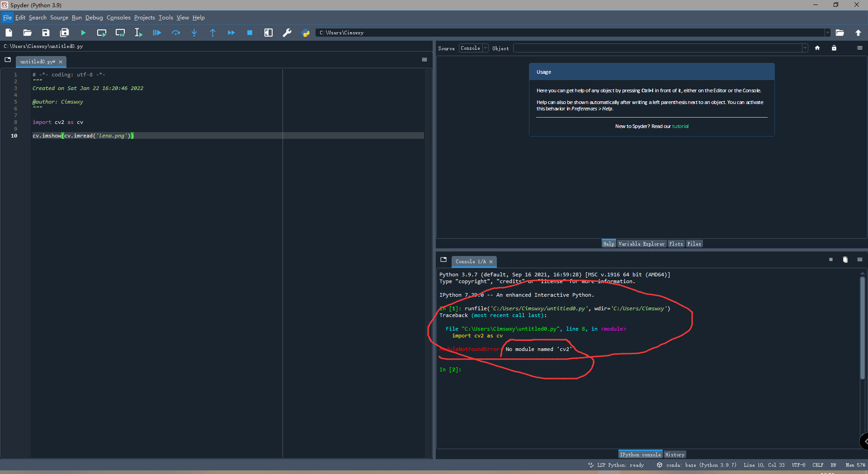Open the PYTHONPATH manager icon
The width and height of the screenshot is (868, 474).
coord(306,33)
